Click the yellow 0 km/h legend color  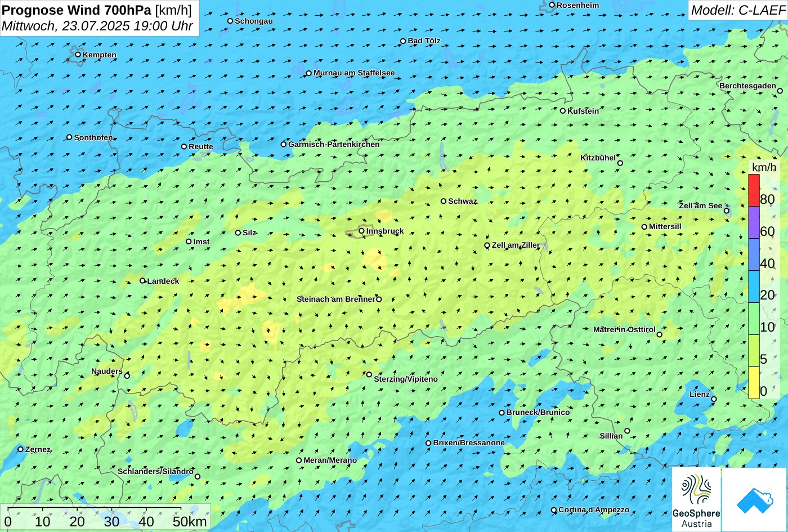[754, 383]
